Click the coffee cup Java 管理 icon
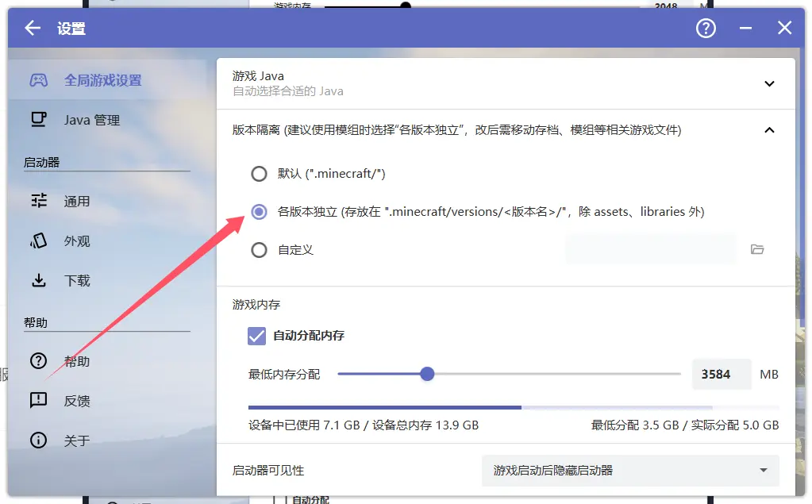This screenshot has width=812, height=504. pyautogui.click(x=38, y=120)
